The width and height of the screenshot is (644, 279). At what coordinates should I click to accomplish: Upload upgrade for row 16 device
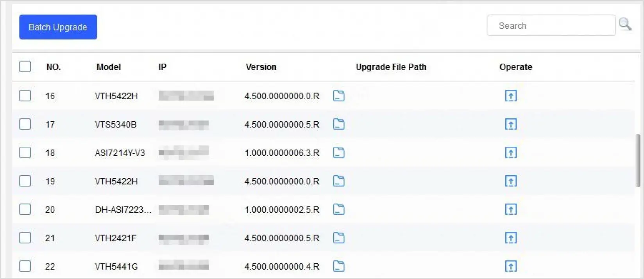click(511, 96)
